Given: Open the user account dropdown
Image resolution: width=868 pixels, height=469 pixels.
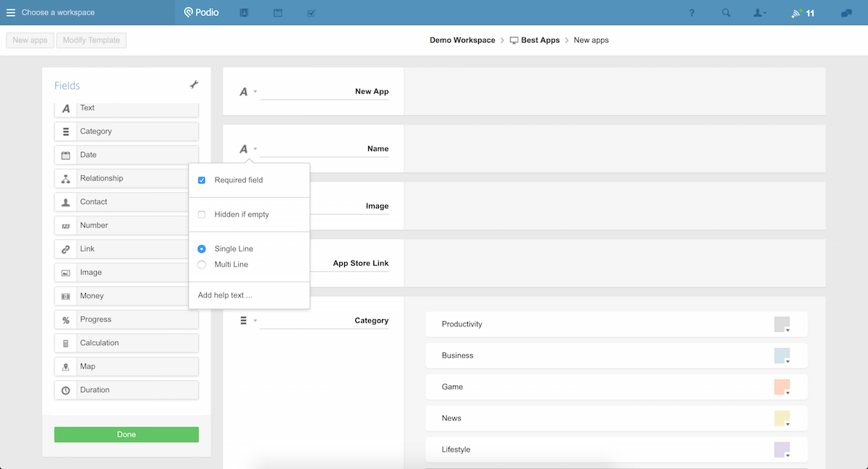Looking at the screenshot, I should point(759,13).
